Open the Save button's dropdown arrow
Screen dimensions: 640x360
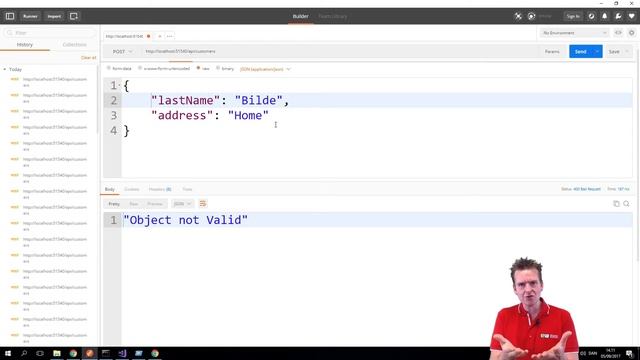tap(627, 51)
